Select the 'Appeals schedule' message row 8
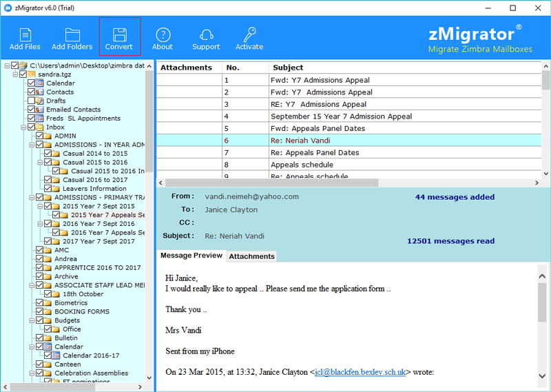The height and width of the screenshot is (392, 551). (x=349, y=165)
